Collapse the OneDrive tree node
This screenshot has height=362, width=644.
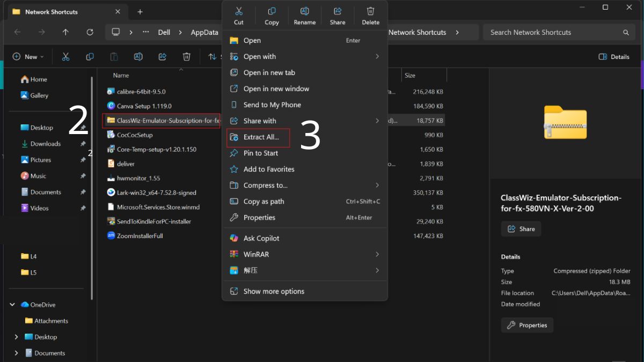[x=12, y=305]
